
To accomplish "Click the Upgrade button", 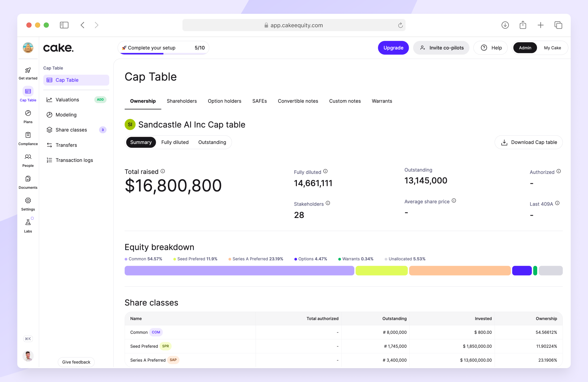I will [x=393, y=48].
